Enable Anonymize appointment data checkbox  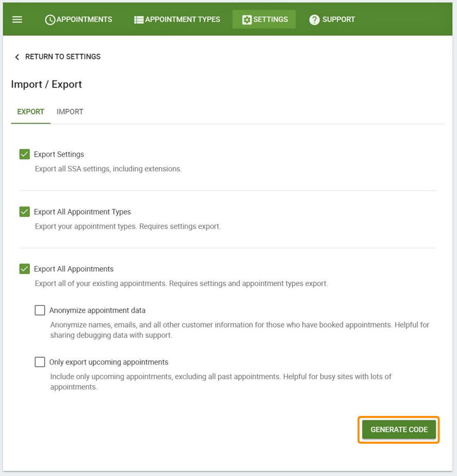(40, 310)
